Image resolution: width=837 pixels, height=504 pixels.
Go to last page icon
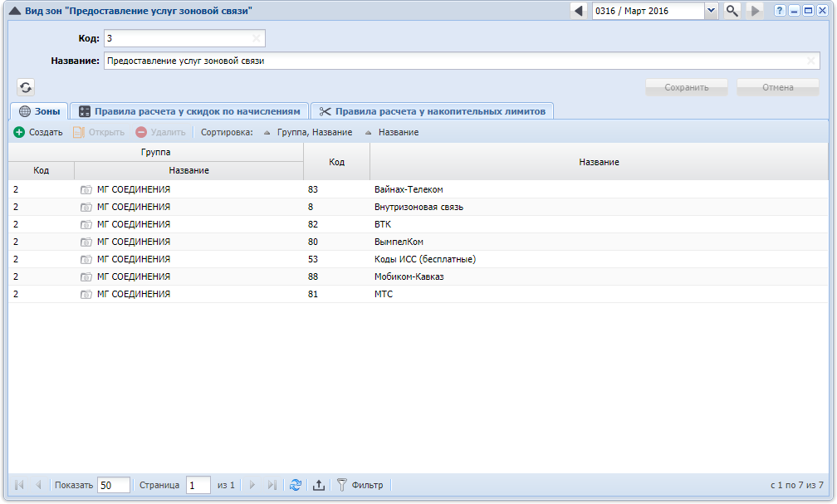click(x=272, y=485)
